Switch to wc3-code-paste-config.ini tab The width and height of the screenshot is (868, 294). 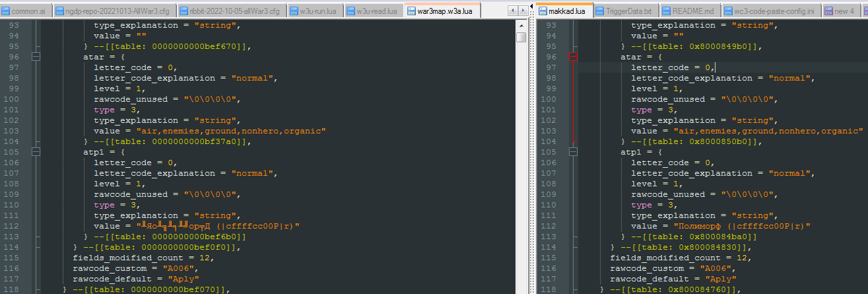click(770, 11)
